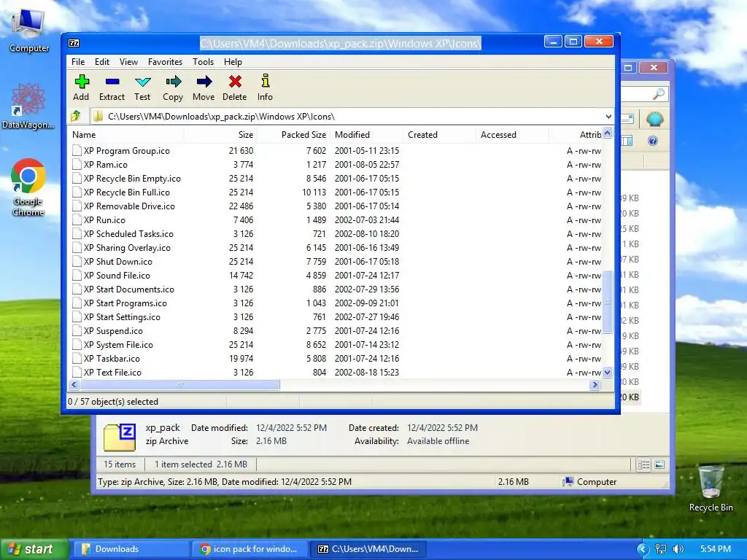Click the Copy toolbar icon
747x560 pixels.
coord(173,82)
